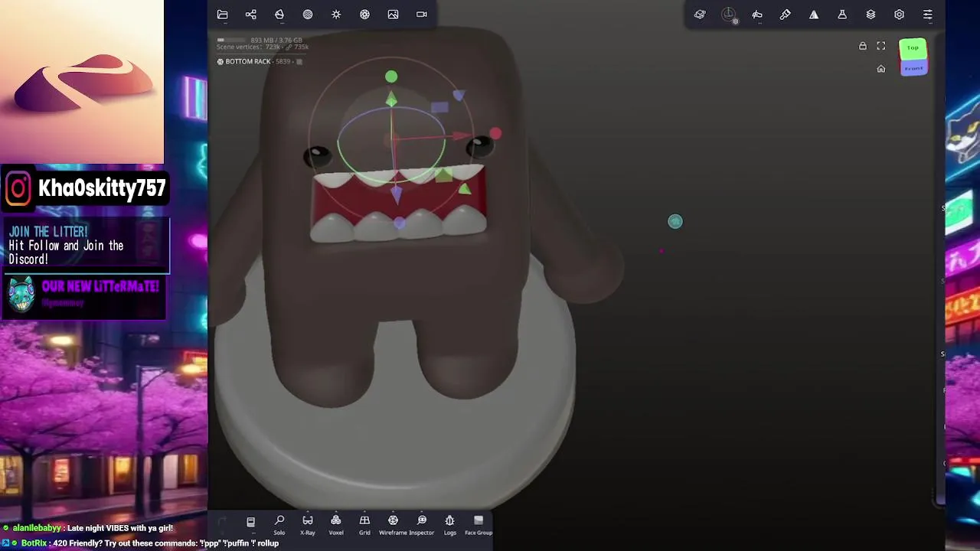Click the teal cursor circle in viewport
Screen dimensions: 980x551
tap(675, 221)
